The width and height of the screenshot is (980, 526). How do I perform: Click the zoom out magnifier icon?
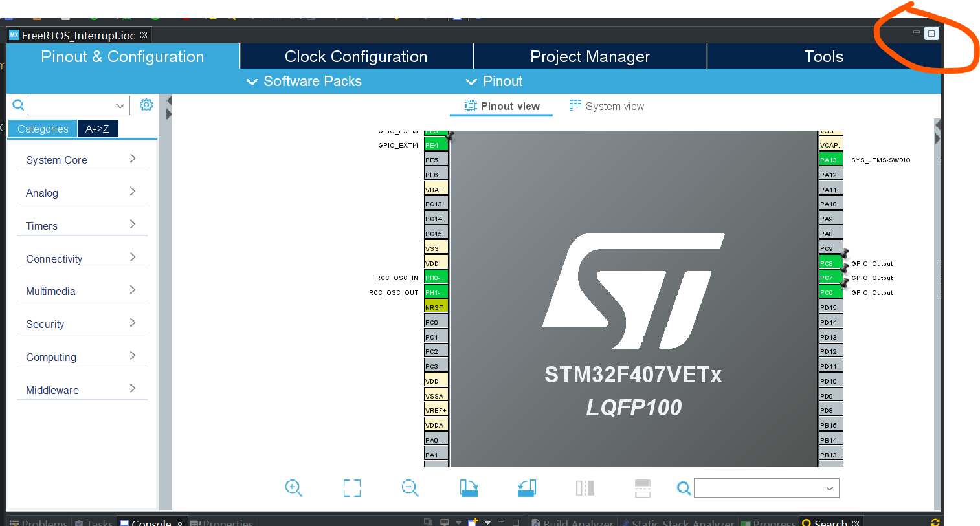[x=410, y=488]
